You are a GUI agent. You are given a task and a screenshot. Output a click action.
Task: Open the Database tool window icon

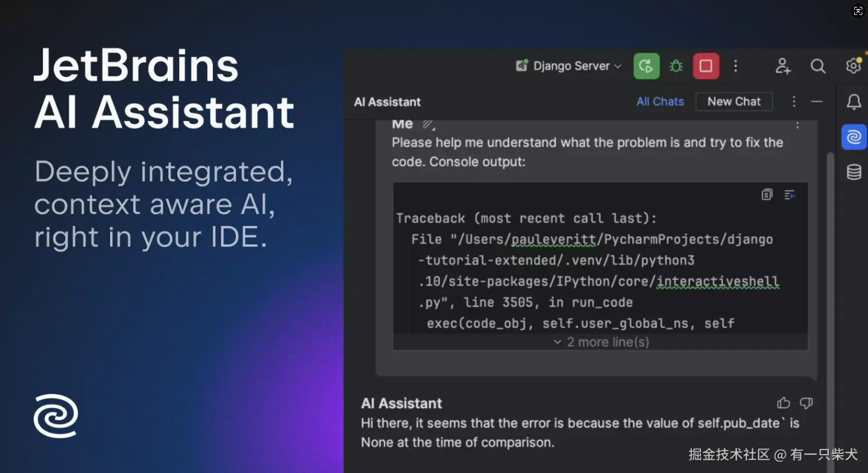(x=854, y=172)
